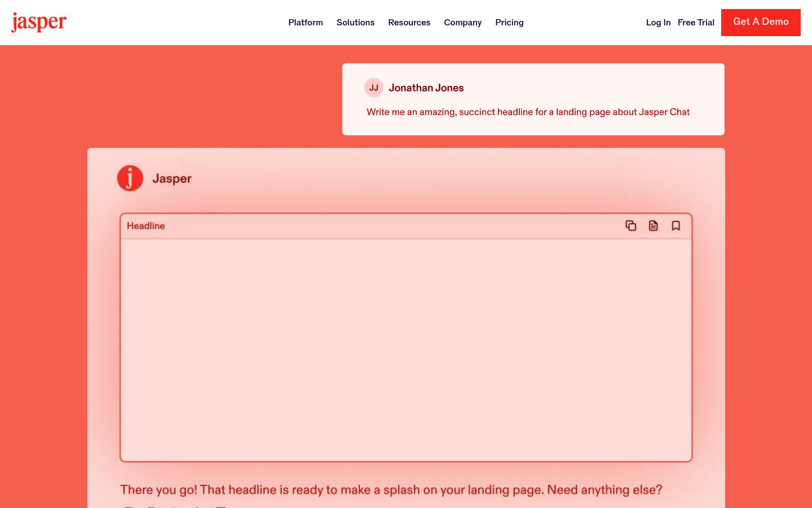Click the Log In link

(658, 23)
